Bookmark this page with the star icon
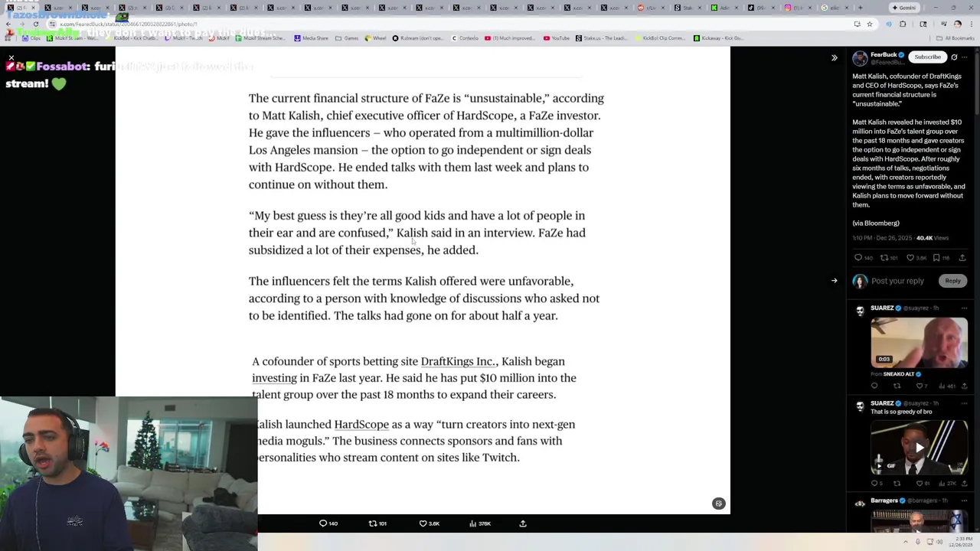 coord(870,24)
